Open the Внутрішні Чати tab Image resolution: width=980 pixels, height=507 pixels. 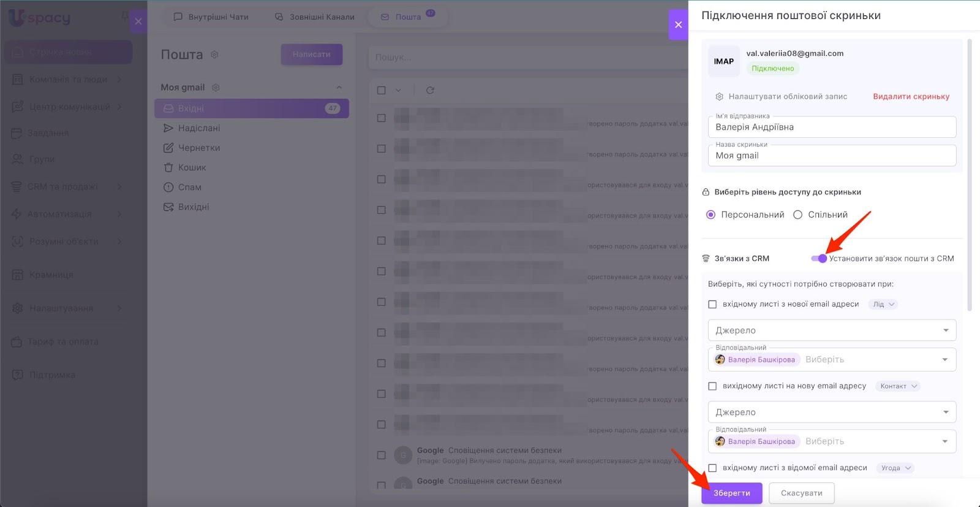click(x=211, y=17)
